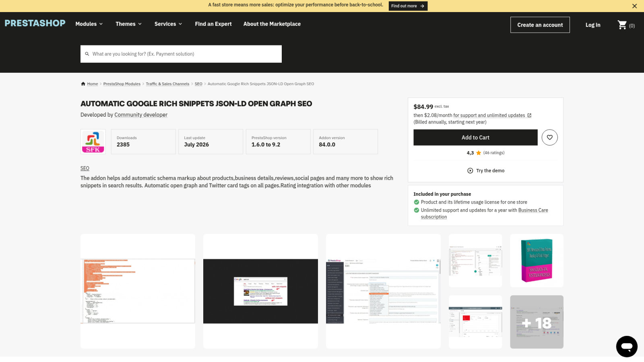Image resolution: width=644 pixels, height=362 pixels.
Task: Focus the module search field
Action: click(181, 54)
